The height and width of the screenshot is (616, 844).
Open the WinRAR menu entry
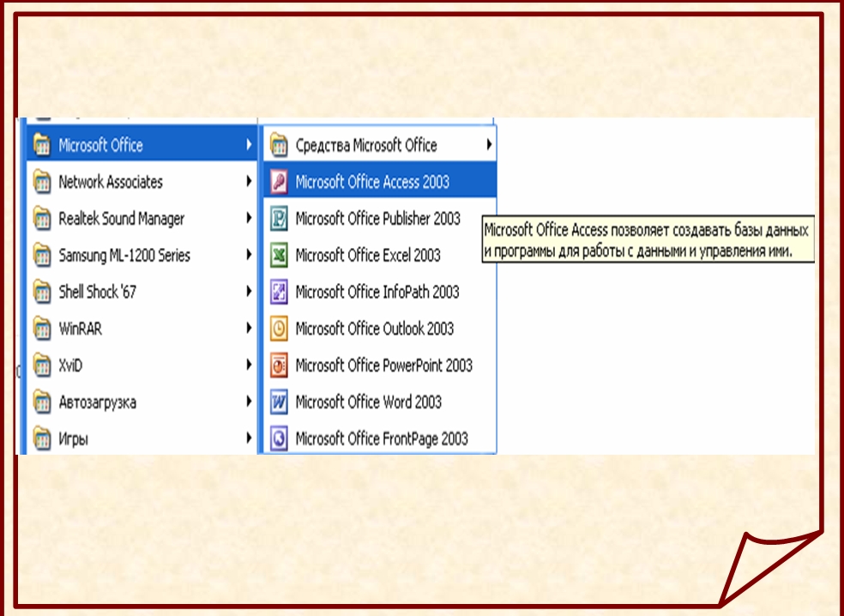pyautogui.click(x=142, y=329)
